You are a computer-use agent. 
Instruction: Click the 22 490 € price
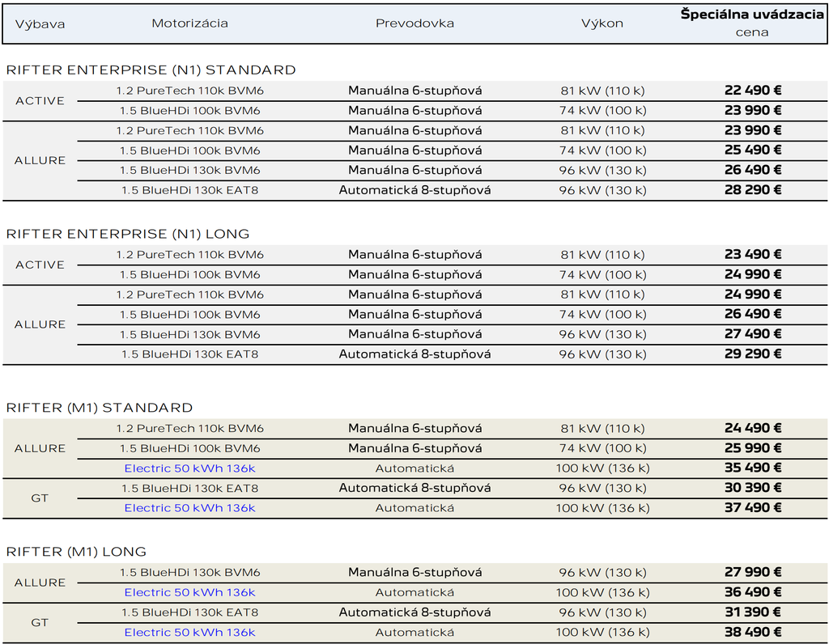pos(752,91)
